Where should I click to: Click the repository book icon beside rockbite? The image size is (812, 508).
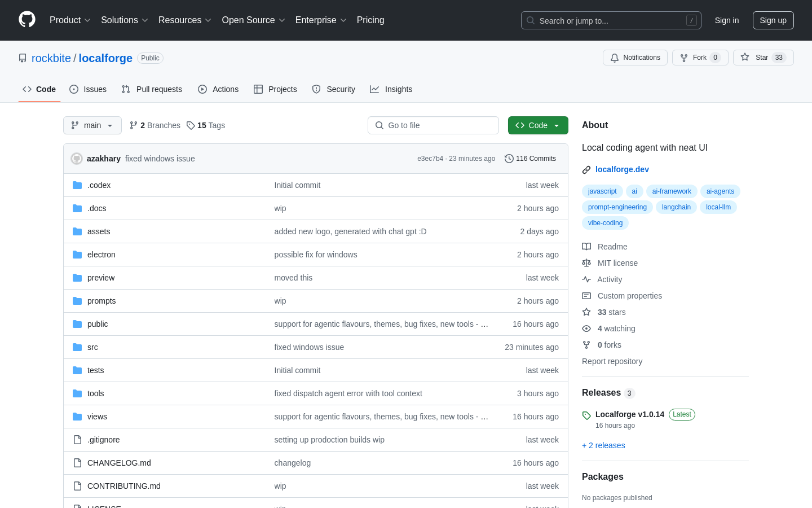click(23, 58)
